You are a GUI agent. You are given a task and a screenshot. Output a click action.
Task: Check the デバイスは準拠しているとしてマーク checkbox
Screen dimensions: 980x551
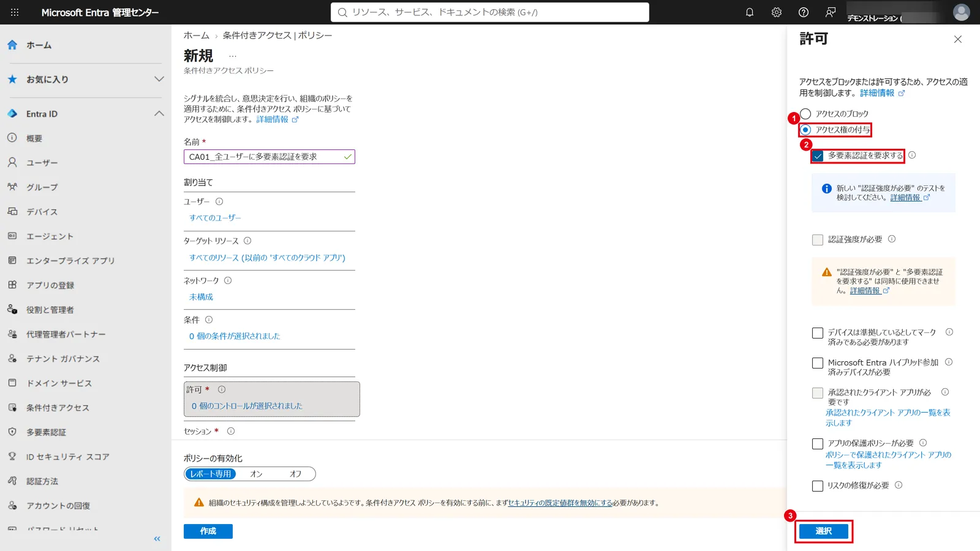(x=818, y=333)
